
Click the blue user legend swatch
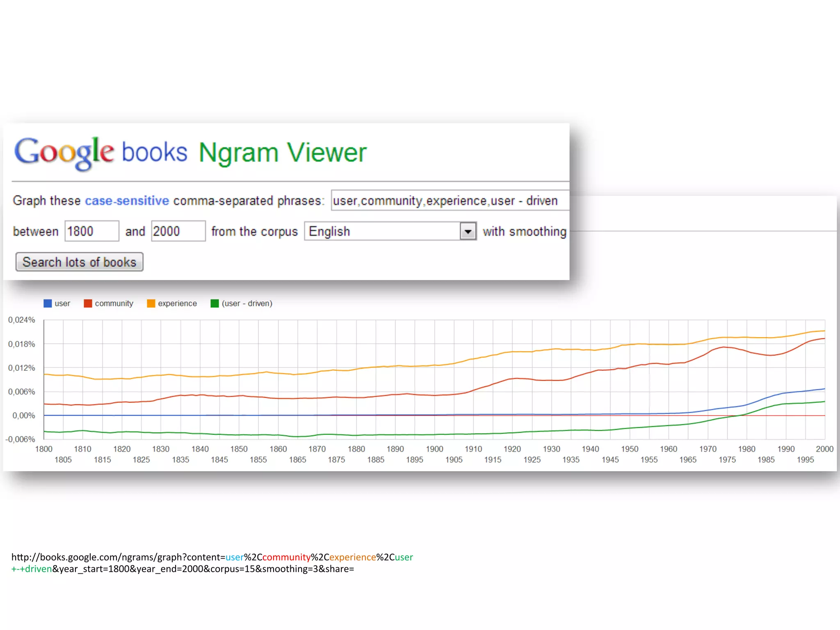coord(48,304)
